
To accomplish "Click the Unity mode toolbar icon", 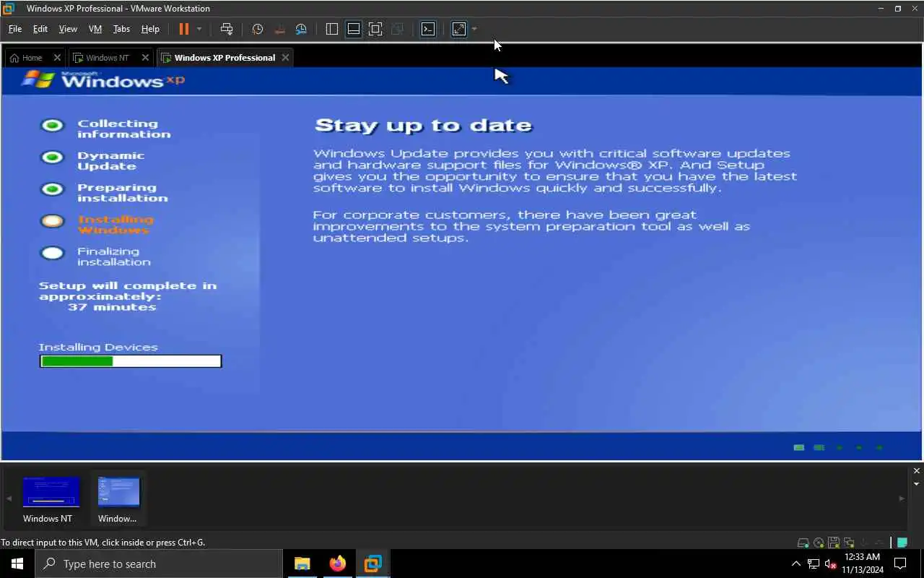I will [397, 29].
